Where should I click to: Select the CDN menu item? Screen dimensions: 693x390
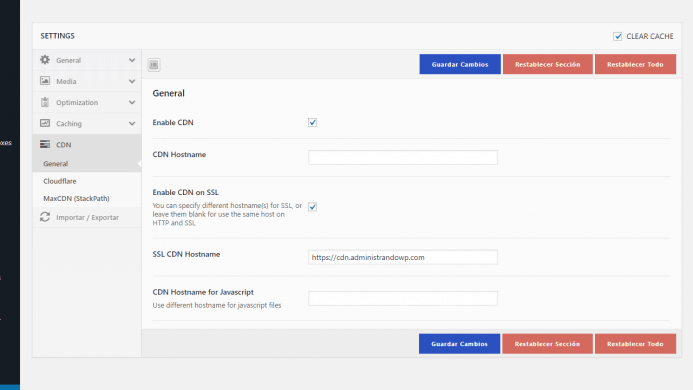(87, 145)
